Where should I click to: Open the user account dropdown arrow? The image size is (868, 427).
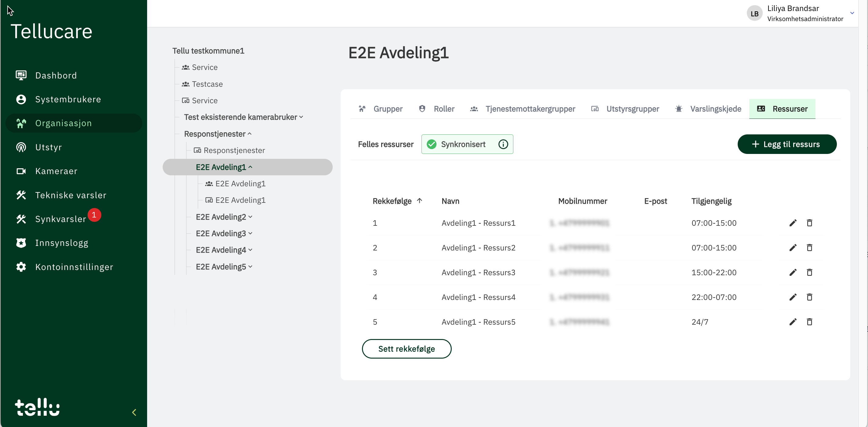852,13
